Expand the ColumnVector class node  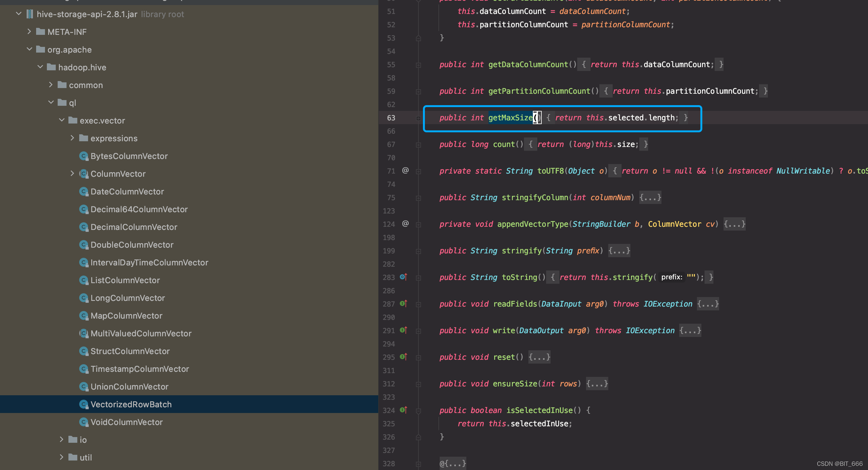(73, 173)
